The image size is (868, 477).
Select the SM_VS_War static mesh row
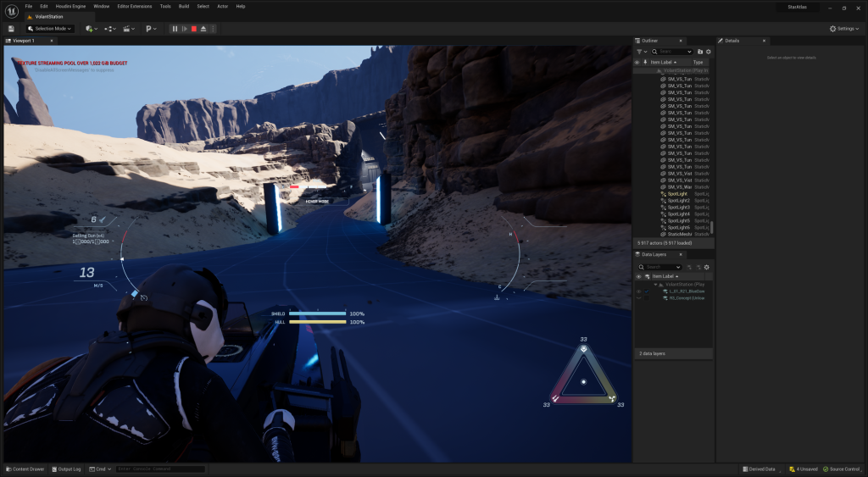click(x=672, y=187)
